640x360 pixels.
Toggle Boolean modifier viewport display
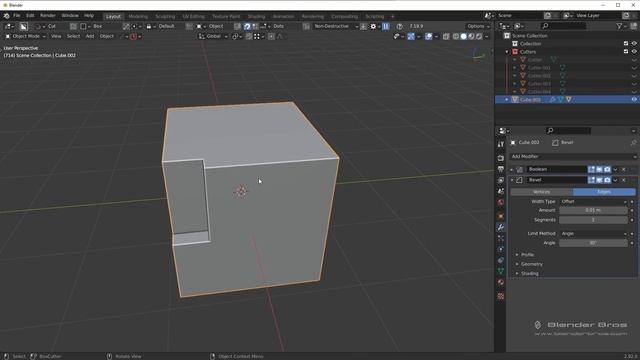[599, 169]
